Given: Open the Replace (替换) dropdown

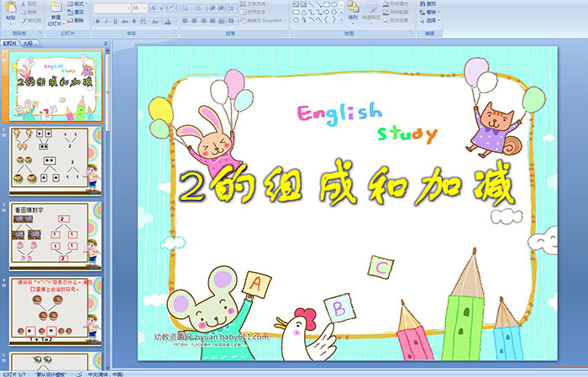Looking at the screenshot, I should click(430, 12).
